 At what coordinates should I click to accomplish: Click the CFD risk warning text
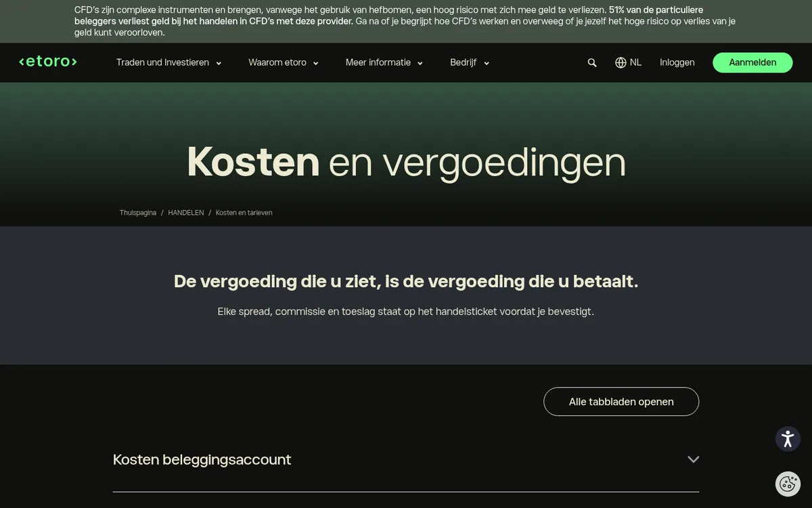tap(406, 21)
